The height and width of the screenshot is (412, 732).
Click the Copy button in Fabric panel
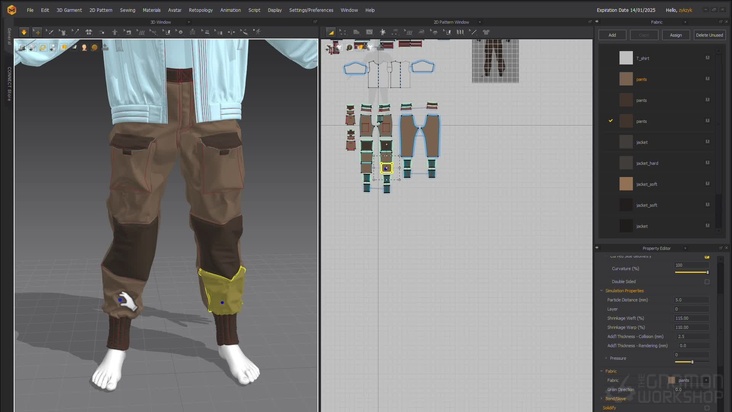point(644,35)
